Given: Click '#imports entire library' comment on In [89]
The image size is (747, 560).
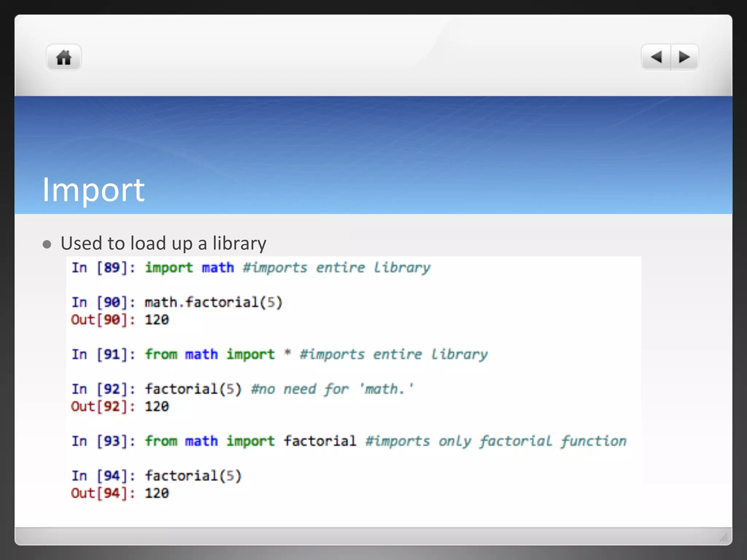Looking at the screenshot, I should [337, 268].
